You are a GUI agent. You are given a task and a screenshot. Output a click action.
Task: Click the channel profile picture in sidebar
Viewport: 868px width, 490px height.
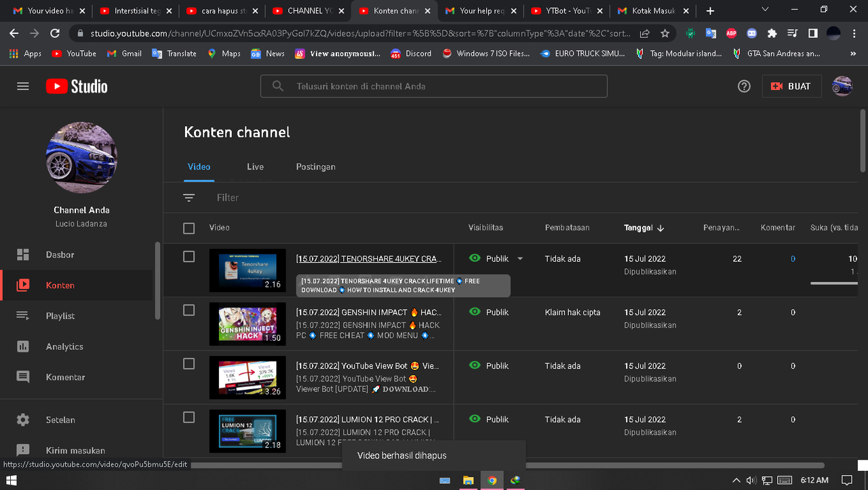(x=81, y=158)
